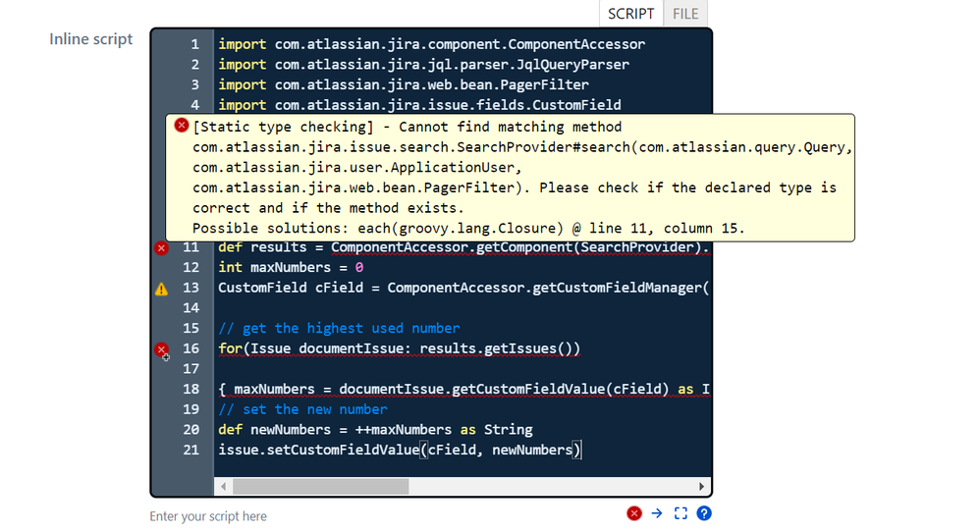
Task: Click the PagerFilter import on line 3
Action: [404, 85]
